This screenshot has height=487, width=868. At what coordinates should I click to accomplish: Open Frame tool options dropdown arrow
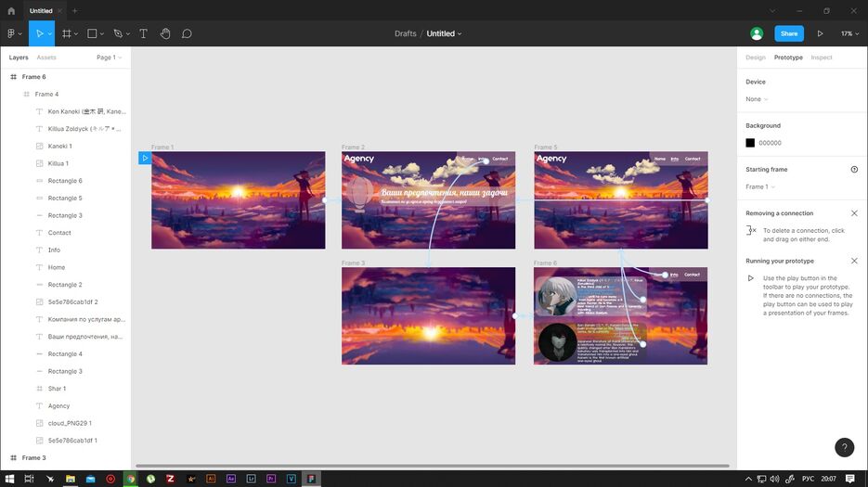pos(76,33)
